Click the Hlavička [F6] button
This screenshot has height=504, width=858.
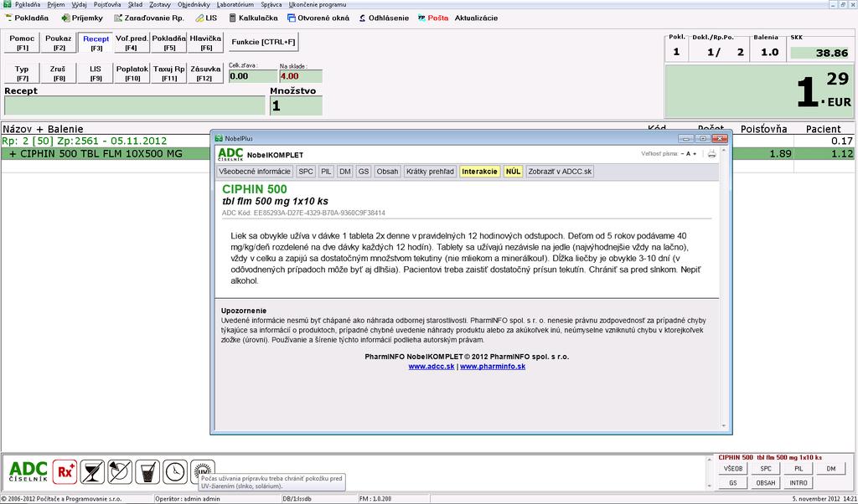[x=205, y=43]
